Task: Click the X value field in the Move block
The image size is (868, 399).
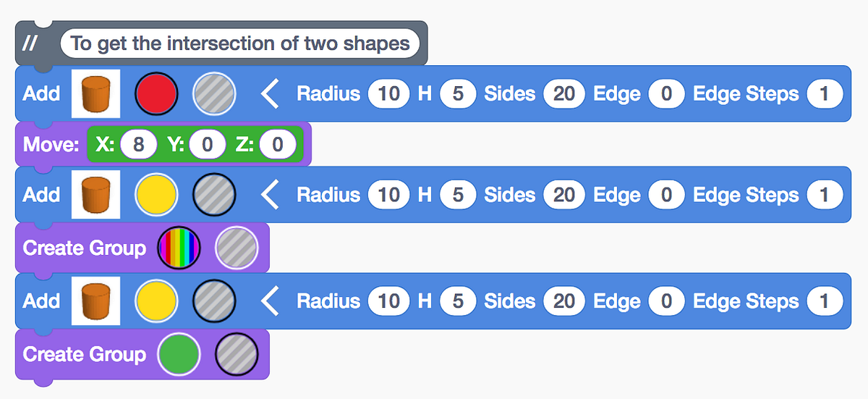Action: 138,146
